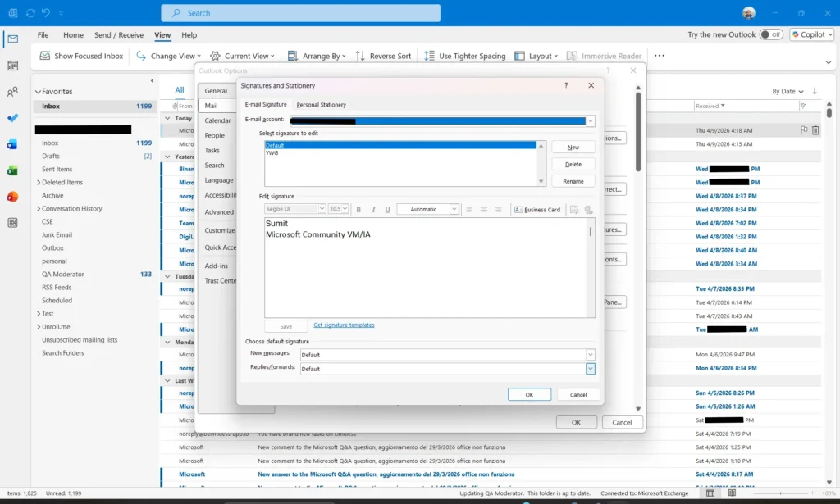Click the Send/Receive sync icon in title bar

(x=30, y=13)
